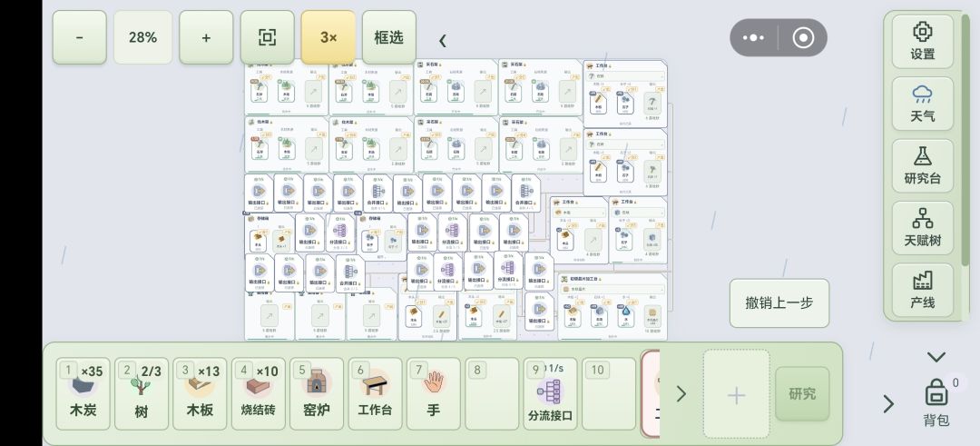The width and height of the screenshot is (980, 446).
Task: Activate the 框选 box-select tool
Action: (388, 37)
